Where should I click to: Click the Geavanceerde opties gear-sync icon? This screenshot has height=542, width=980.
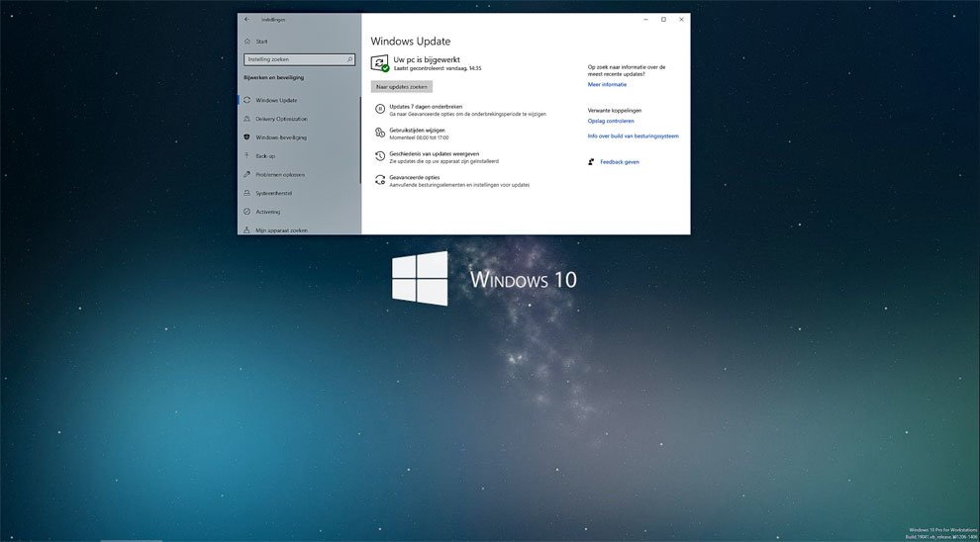tap(379, 180)
